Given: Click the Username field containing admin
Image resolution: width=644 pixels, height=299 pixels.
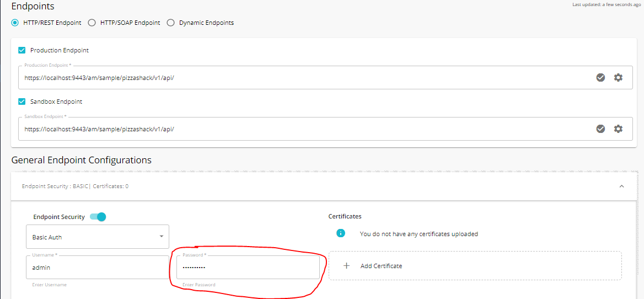Looking at the screenshot, I should 98,268.
